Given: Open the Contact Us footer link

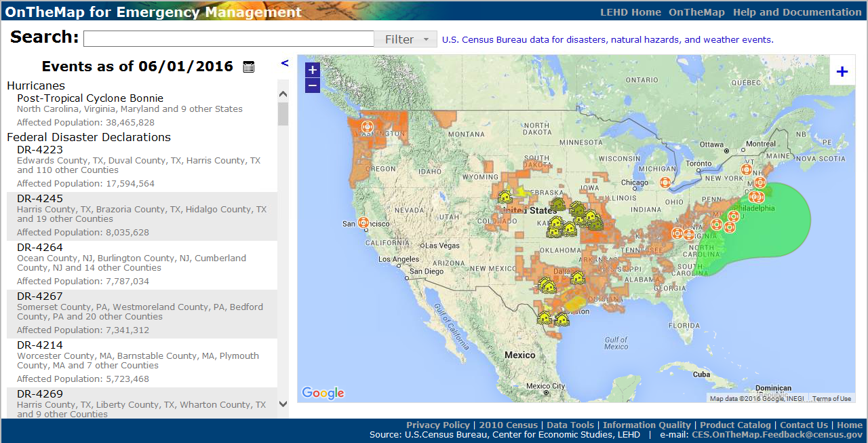Looking at the screenshot, I should coord(804,425).
